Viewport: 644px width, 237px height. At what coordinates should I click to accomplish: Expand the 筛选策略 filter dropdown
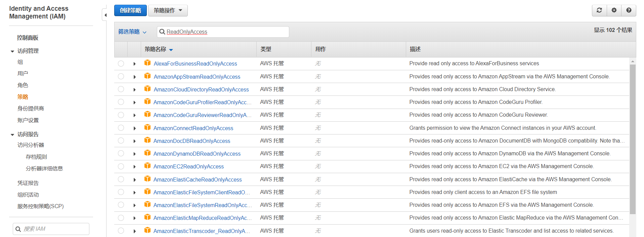click(x=132, y=32)
